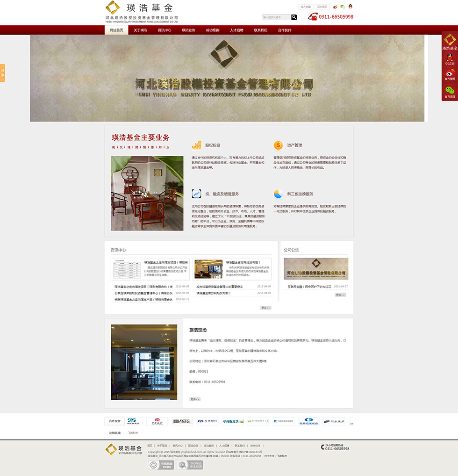Click the 瑛浩基金 logo in the header
The width and height of the screenshot is (458, 476).
(142, 12)
